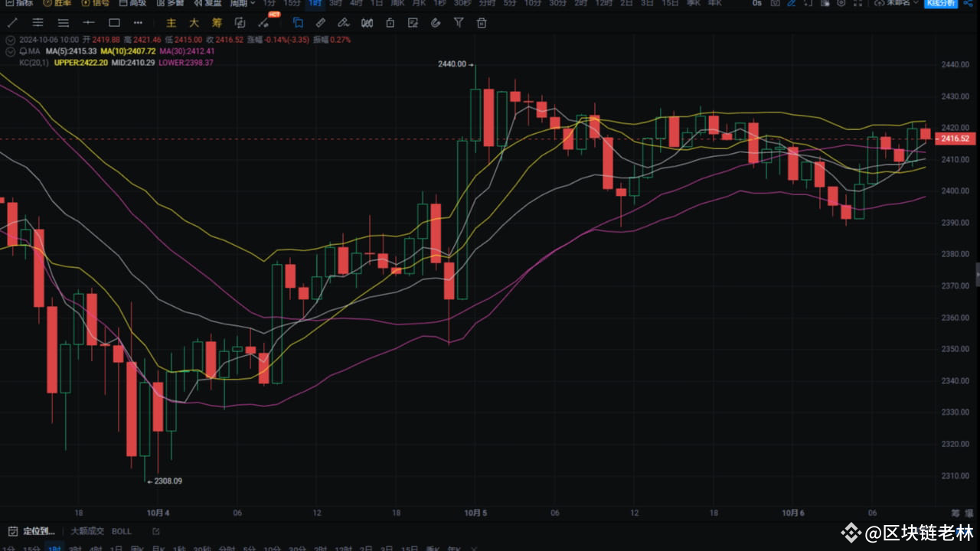The image size is (980, 551).
Task: Open more drawing tools ellipsis
Action: pos(138,23)
